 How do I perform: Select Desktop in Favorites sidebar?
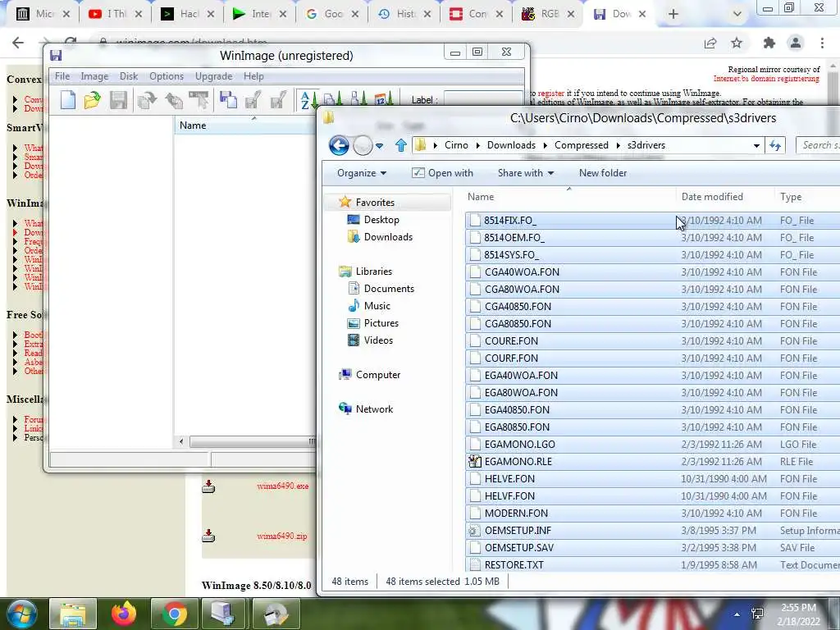point(381,220)
